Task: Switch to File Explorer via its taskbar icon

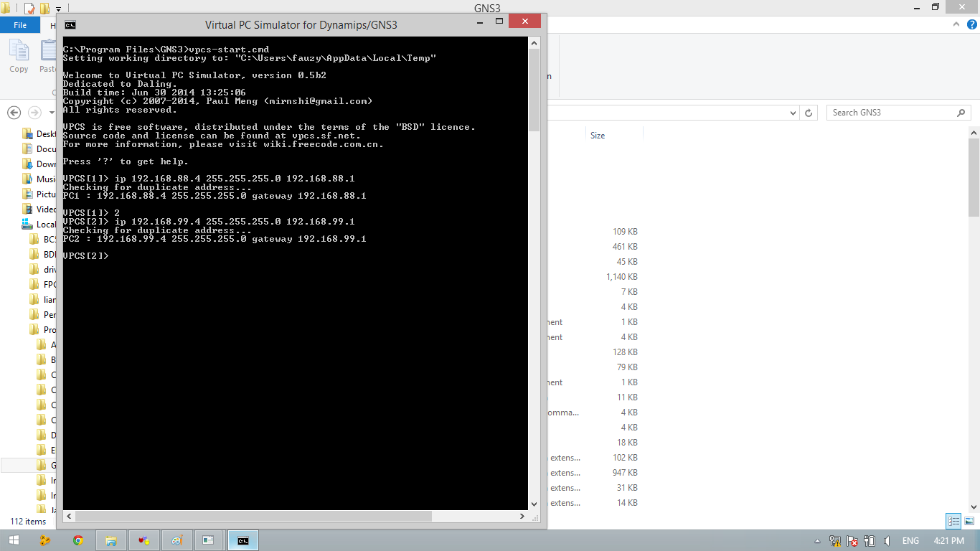Action: 111,540
